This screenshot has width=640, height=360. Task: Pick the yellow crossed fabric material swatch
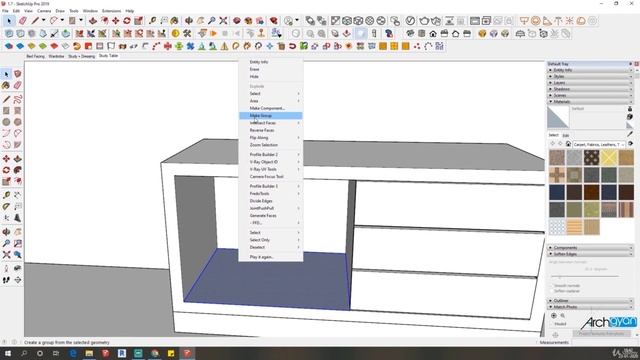pyautogui.click(x=609, y=158)
